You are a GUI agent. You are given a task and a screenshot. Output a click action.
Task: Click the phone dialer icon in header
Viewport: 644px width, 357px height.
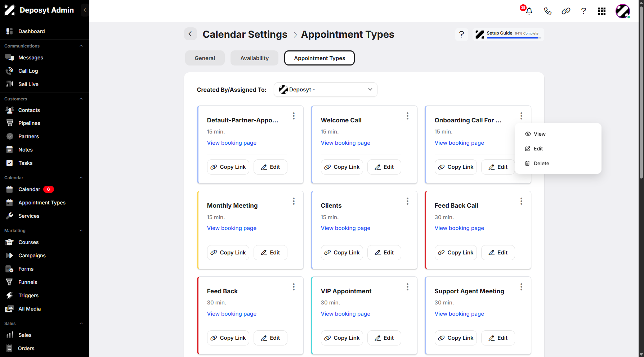point(547,11)
